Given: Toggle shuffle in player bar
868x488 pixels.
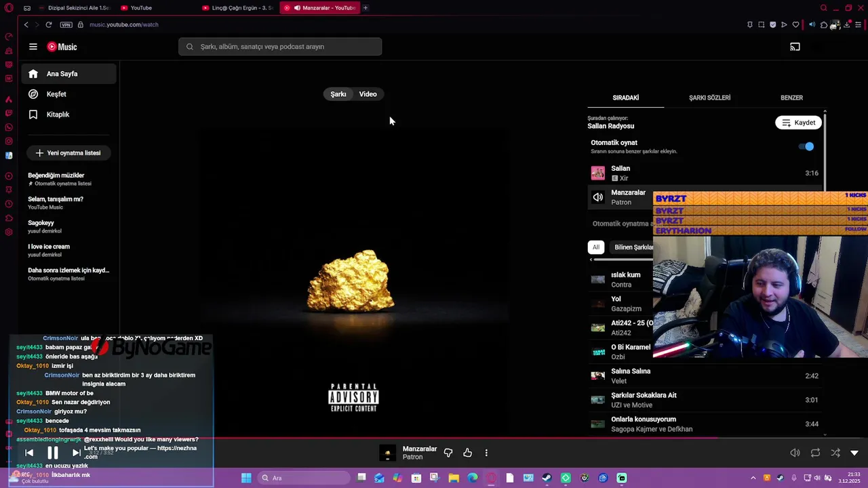Looking at the screenshot, I should (835, 453).
